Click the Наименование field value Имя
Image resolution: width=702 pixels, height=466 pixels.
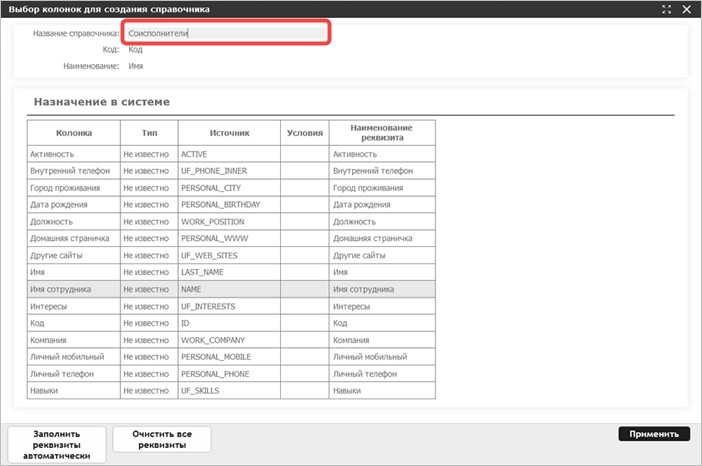coord(136,66)
